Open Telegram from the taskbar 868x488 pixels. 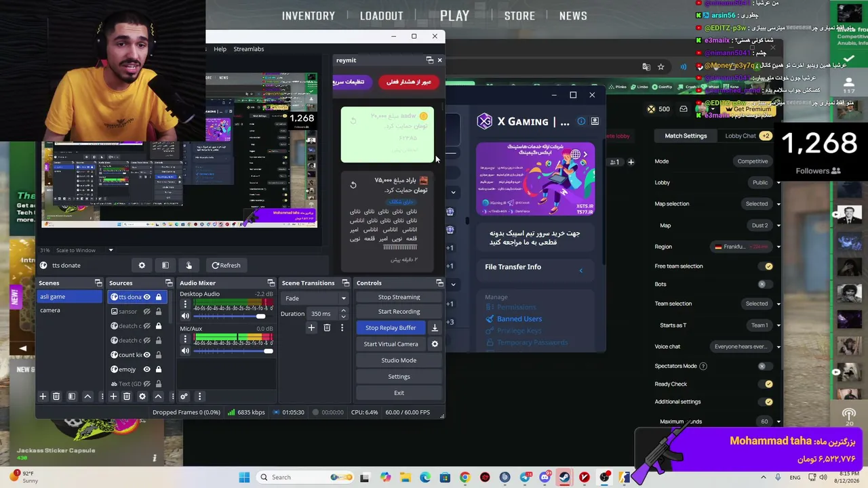pyautogui.click(x=525, y=477)
